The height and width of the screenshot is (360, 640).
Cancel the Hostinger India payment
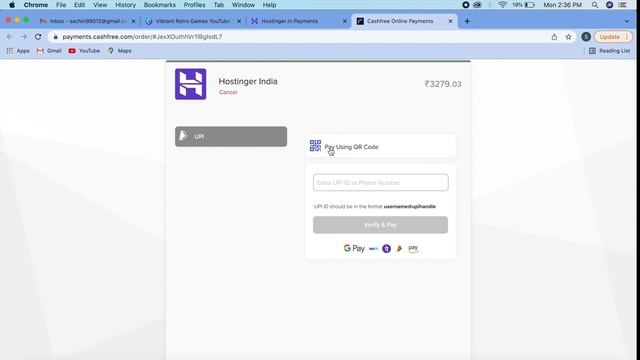(228, 92)
